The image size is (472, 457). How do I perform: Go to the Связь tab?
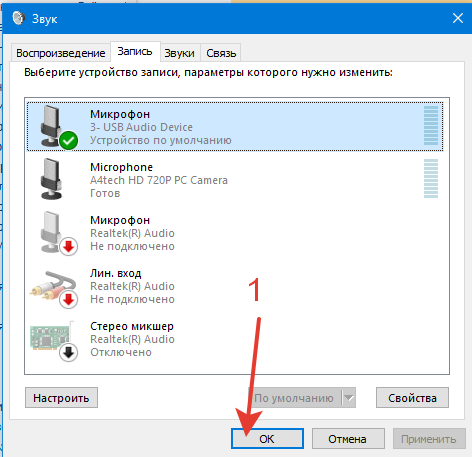click(x=221, y=53)
